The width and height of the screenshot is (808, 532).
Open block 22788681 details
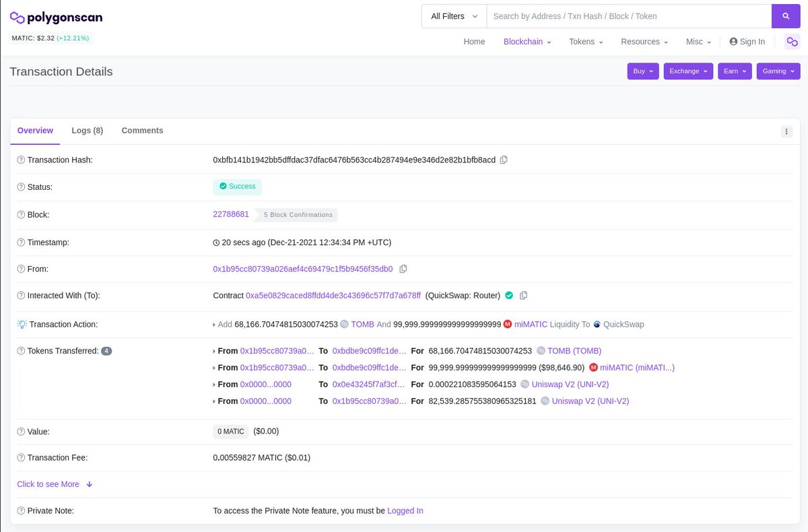231,214
